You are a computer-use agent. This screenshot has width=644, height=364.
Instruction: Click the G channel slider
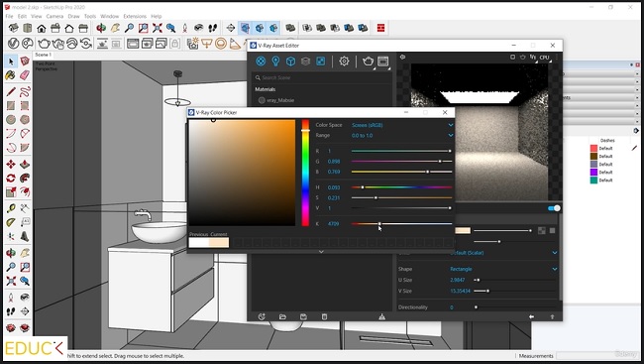[401, 162]
